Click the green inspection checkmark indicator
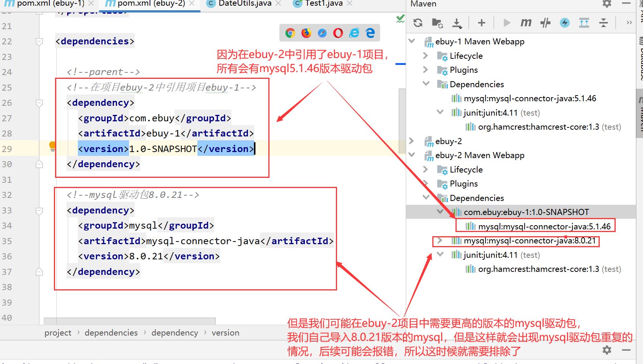The width and height of the screenshot is (643, 364). [x=400, y=19]
